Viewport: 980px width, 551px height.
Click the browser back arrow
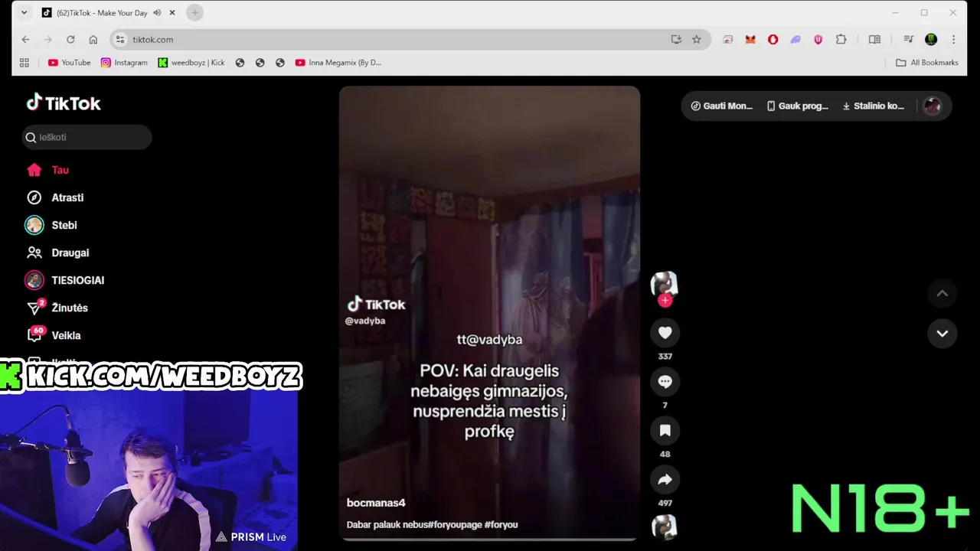click(25, 39)
